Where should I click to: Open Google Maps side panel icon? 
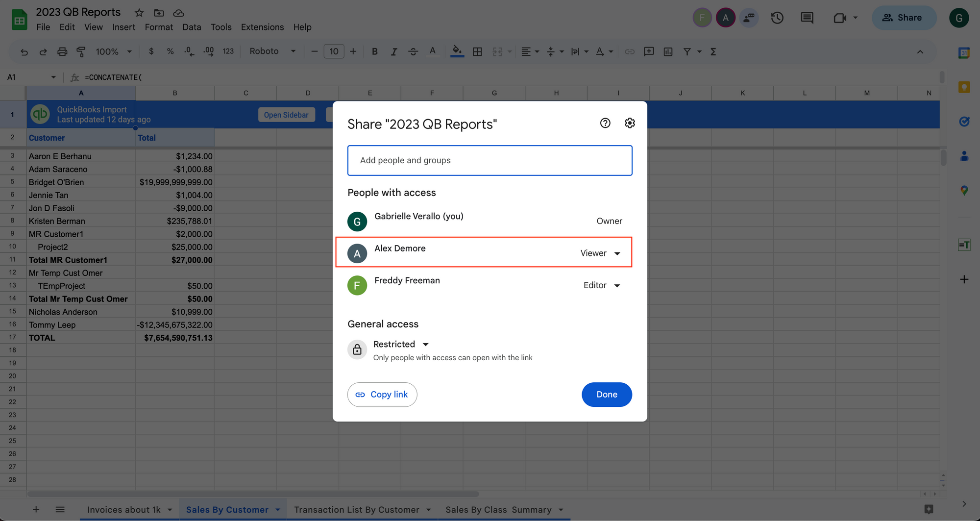tap(964, 191)
